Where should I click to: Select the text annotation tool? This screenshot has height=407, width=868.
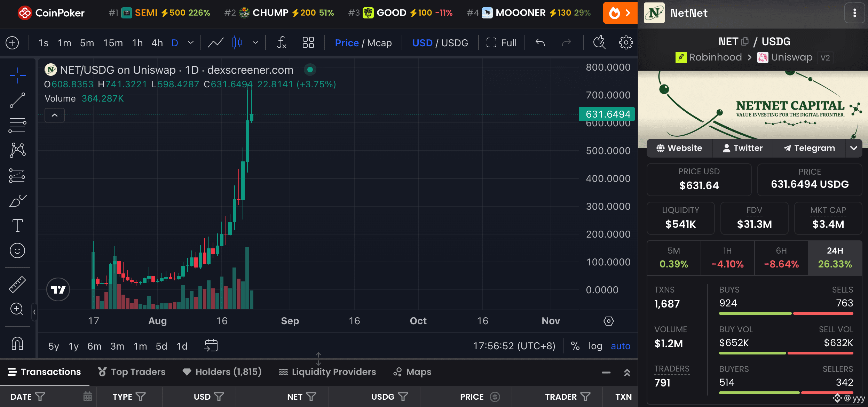(17, 225)
